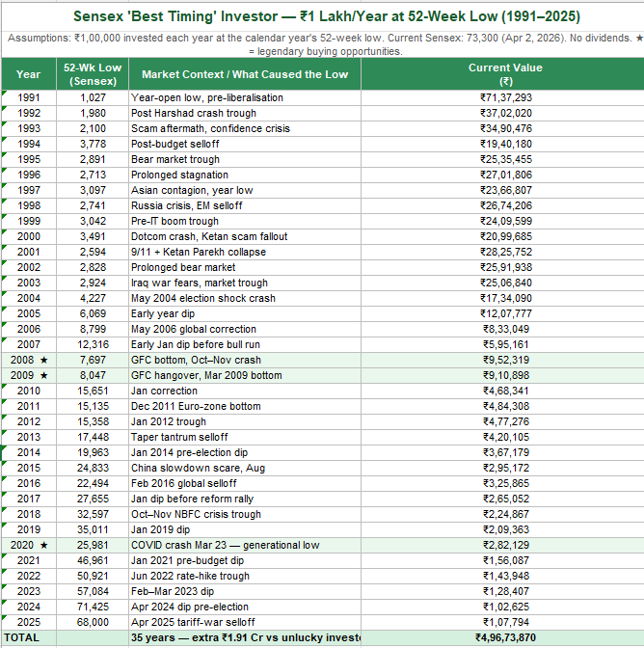Click the Sensex low 24,833

click(x=93, y=468)
